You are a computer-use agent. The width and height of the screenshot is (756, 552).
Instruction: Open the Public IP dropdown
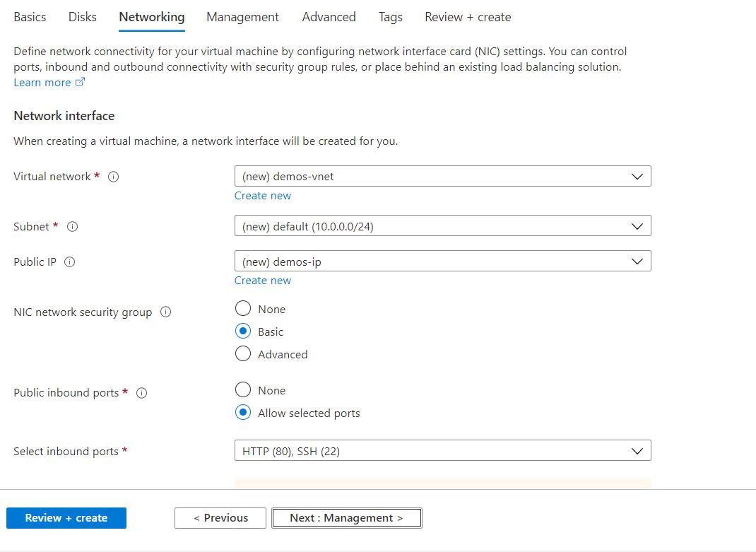442,262
